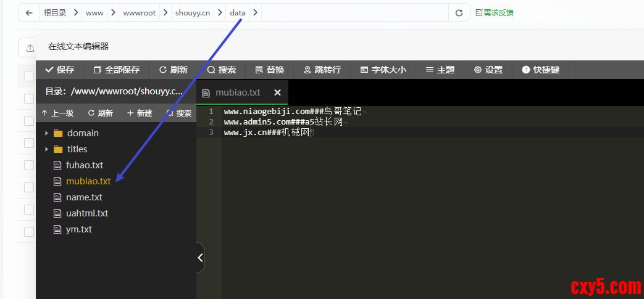This screenshot has width=644, height=299.
Task: Expand chevron after data breadcrumb
Action: (255, 13)
